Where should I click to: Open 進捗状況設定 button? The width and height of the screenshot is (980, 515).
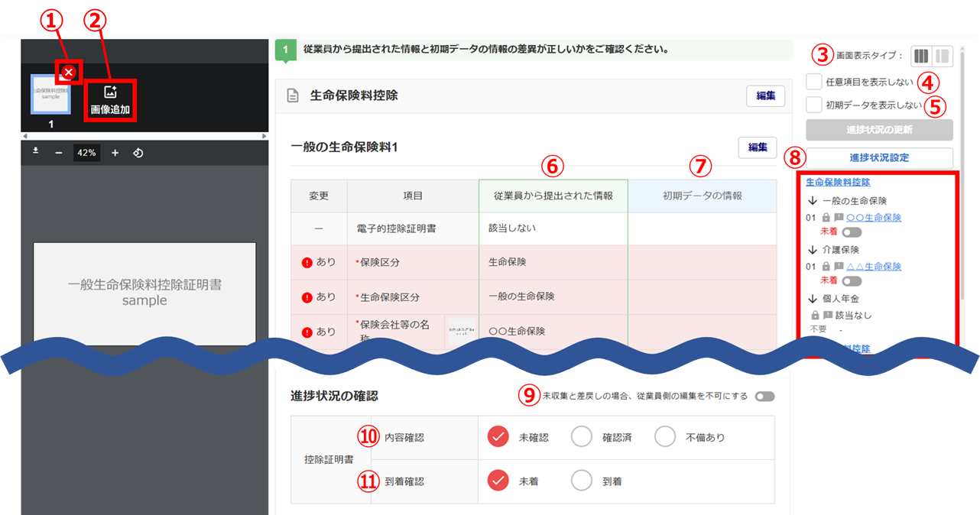point(879,158)
